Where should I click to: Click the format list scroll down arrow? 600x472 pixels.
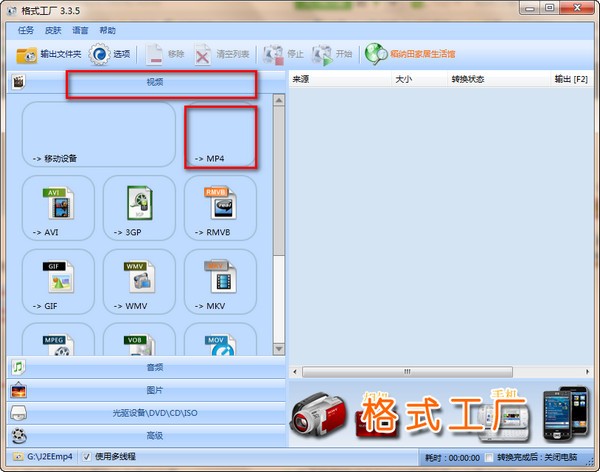(279, 349)
